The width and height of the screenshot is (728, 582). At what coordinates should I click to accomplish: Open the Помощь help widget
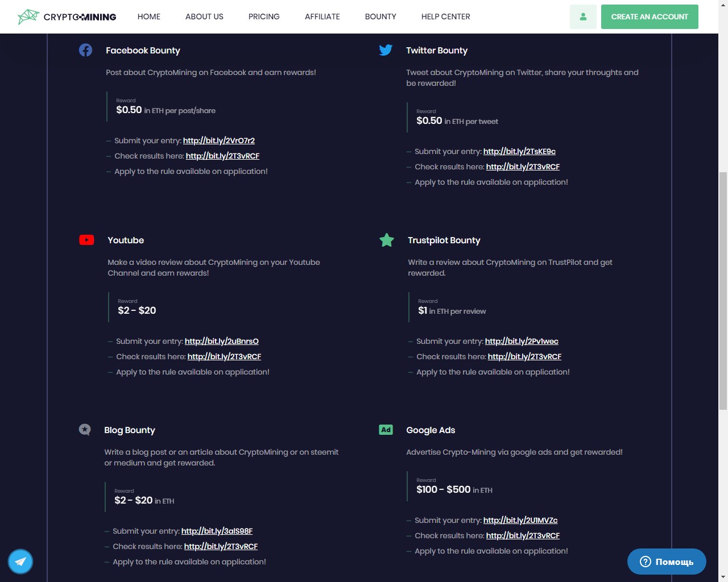pos(667,562)
